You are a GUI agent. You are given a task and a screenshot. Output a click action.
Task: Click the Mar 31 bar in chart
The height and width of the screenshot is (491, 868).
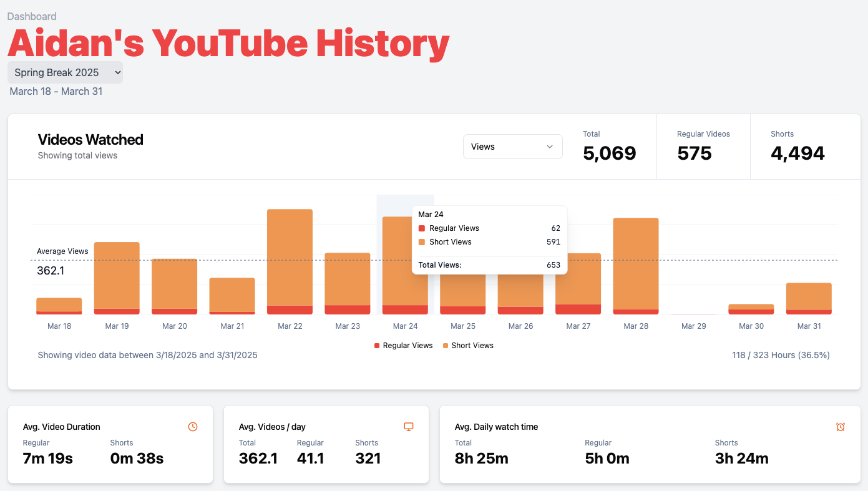(809, 297)
